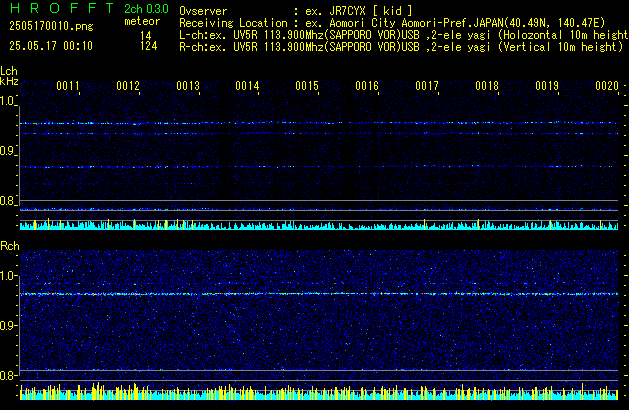Click time marker 0012

pos(128,86)
